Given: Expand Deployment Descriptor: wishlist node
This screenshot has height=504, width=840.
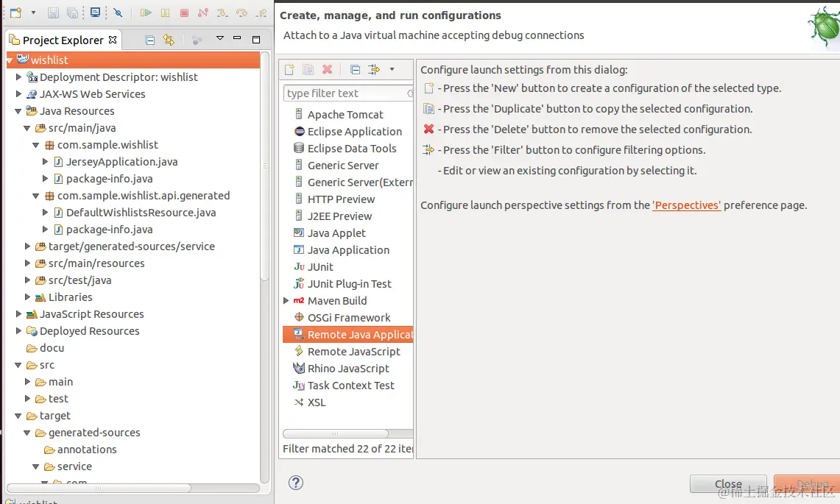Looking at the screenshot, I should 18,77.
